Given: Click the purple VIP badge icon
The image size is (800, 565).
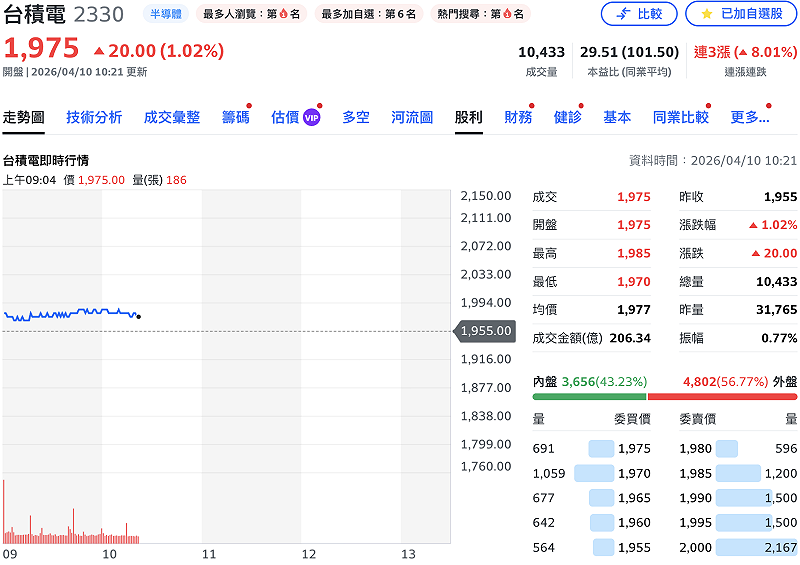Looking at the screenshot, I should pos(311,117).
